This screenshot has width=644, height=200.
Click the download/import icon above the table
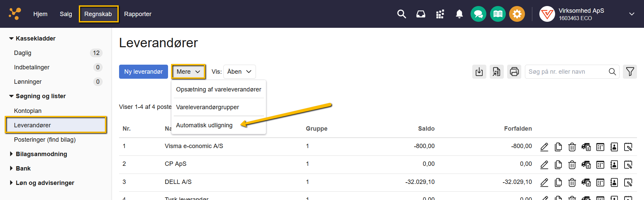pyautogui.click(x=479, y=72)
